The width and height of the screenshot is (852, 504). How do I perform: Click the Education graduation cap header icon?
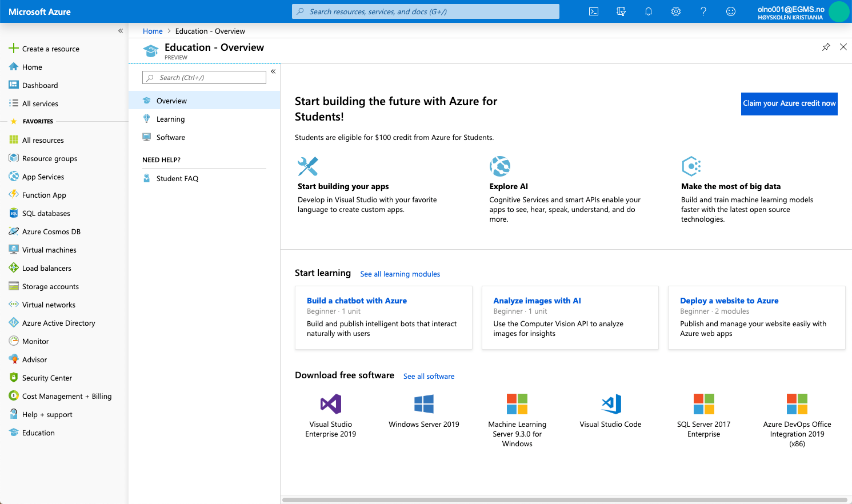(151, 51)
